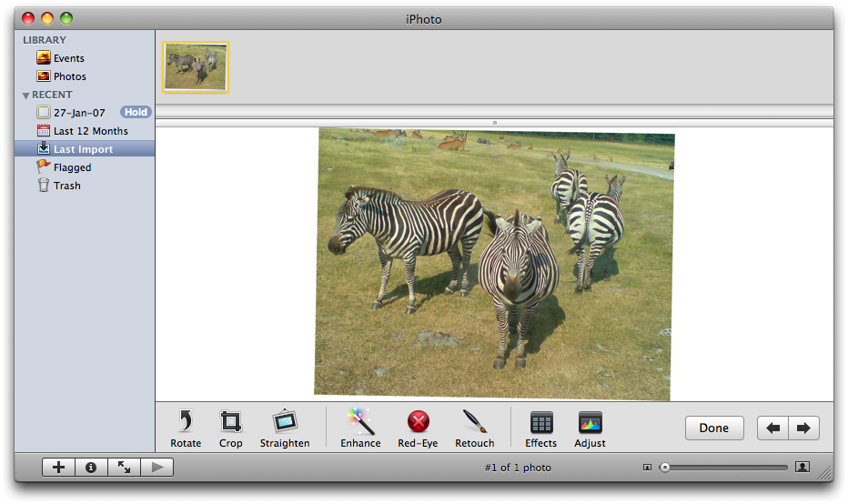Click the Done button
This screenshot has width=848, height=504.
(714, 428)
